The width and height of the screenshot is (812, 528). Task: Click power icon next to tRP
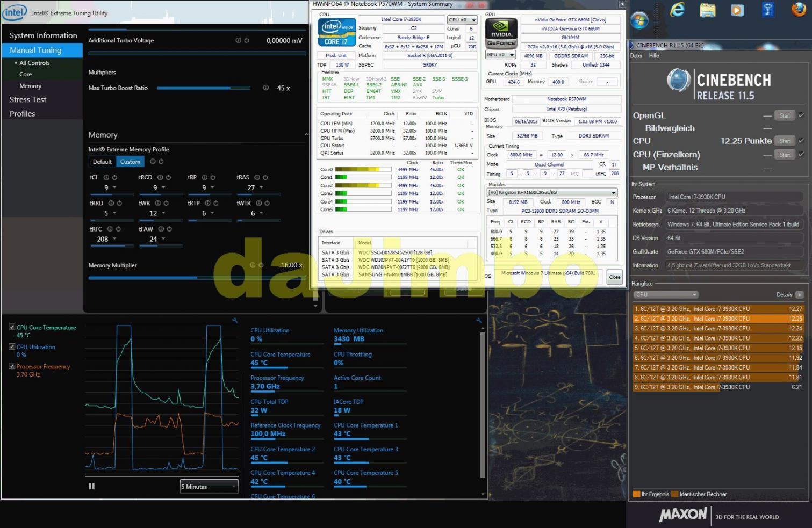[213, 177]
